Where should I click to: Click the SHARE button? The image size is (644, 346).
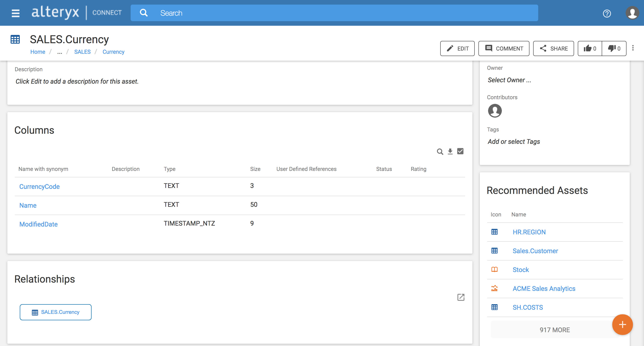[x=554, y=48]
